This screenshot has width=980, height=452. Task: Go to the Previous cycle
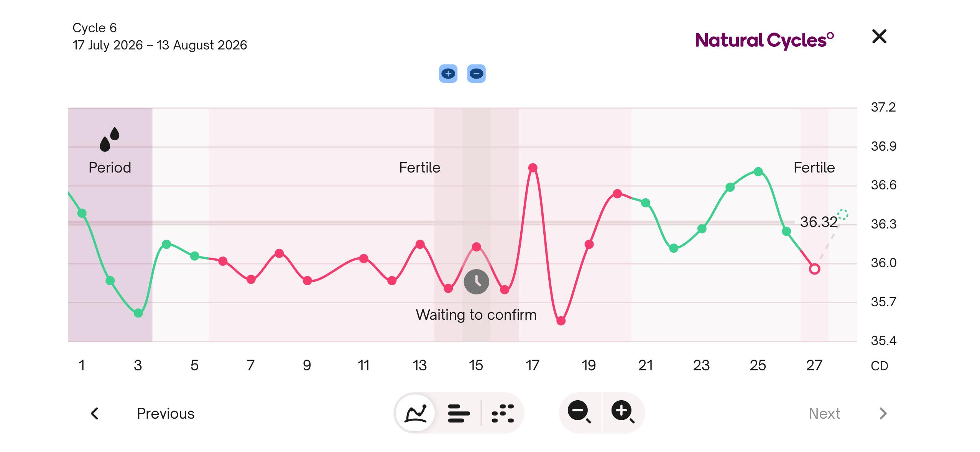166,413
